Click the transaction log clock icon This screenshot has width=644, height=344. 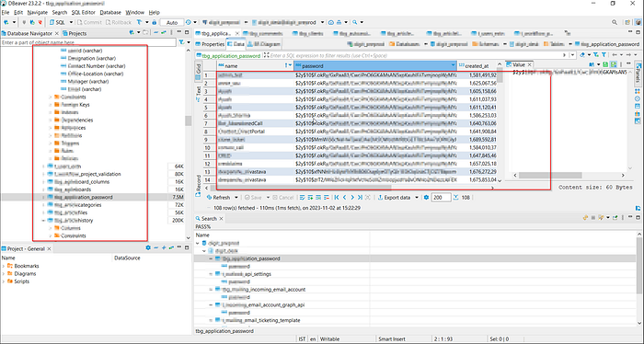[188, 22]
